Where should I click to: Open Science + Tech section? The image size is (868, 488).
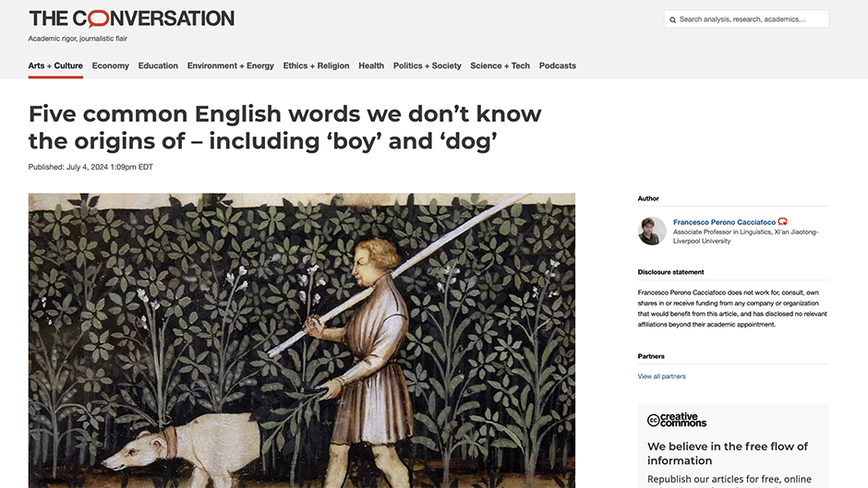click(500, 65)
